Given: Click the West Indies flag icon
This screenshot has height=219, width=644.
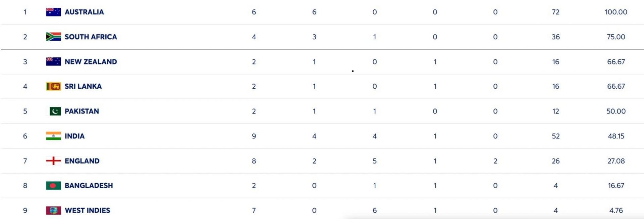Looking at the screenshot, I should (53, 210).
